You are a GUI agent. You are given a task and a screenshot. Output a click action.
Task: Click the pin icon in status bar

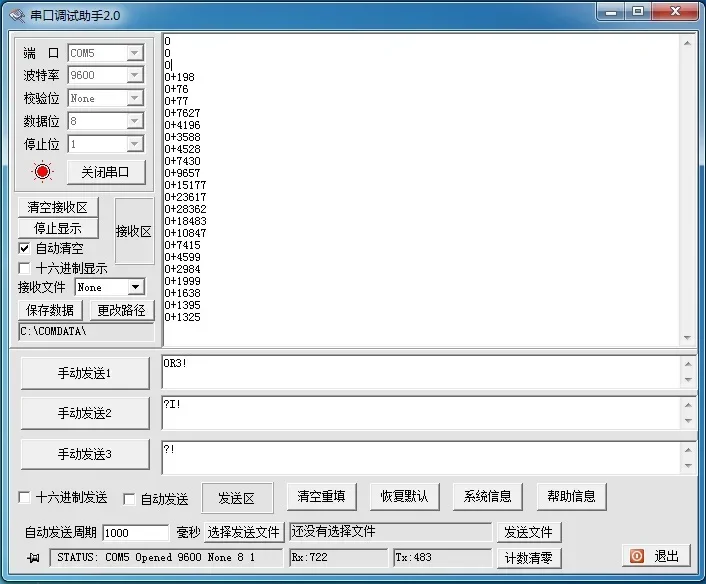coord(32,558)
